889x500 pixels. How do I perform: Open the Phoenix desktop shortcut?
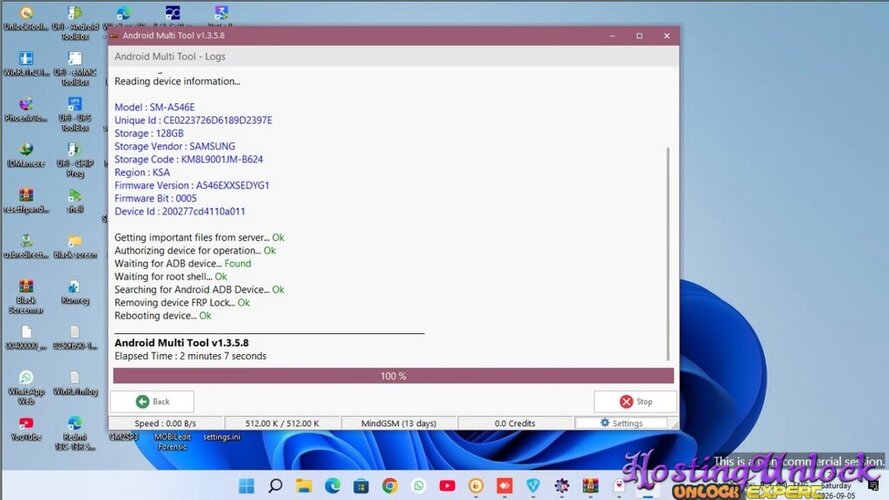point(26,110)
